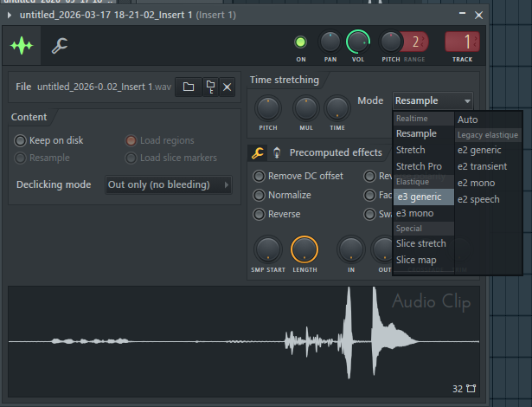Open the window options arrow menu
Viewport: 532px width, 407px height.
[x=10, y=15]
